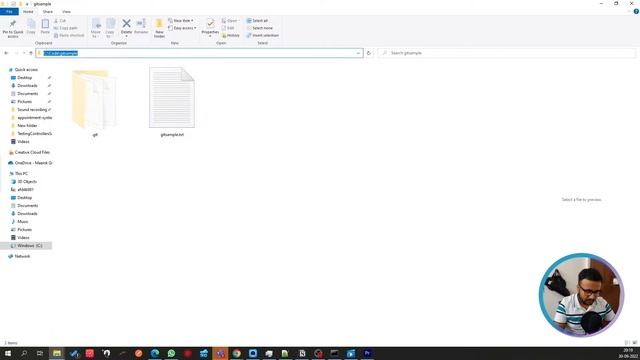Open WhatsApp from taskbar

tap(171, 353)
